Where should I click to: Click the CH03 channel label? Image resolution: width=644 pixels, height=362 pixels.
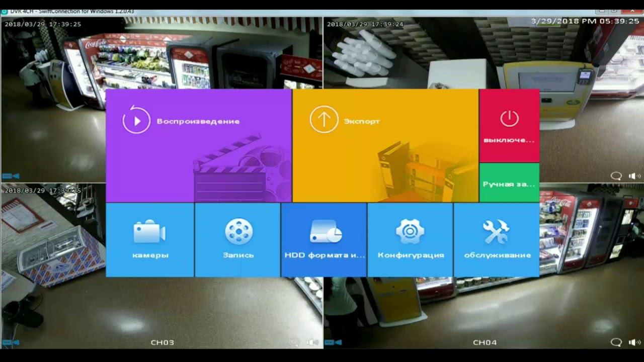coord(163,342)
